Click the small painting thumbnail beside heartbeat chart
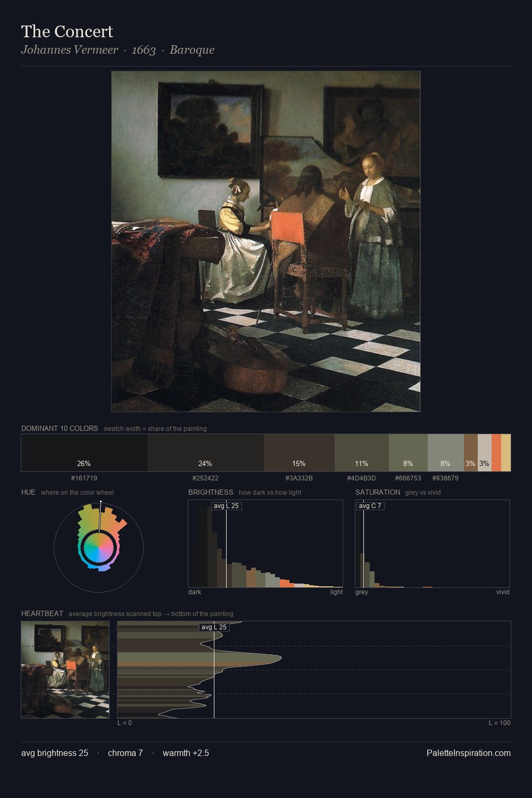 (65, 670)
